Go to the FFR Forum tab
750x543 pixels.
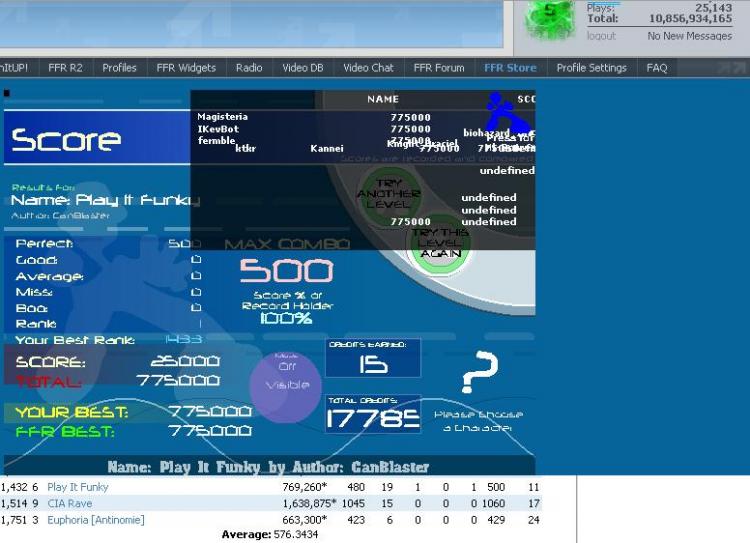[x=439, y=68]
